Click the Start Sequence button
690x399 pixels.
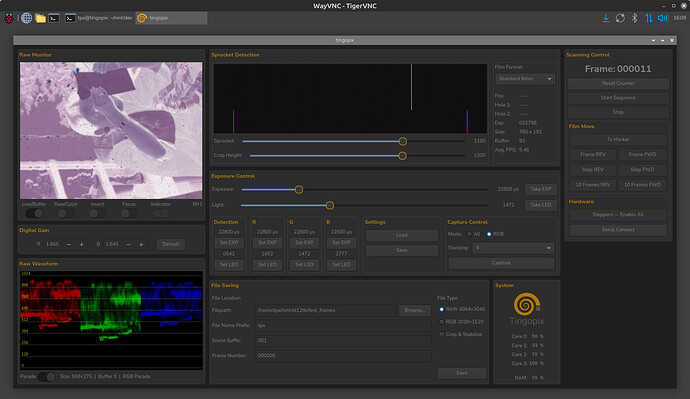pos(618,98)
